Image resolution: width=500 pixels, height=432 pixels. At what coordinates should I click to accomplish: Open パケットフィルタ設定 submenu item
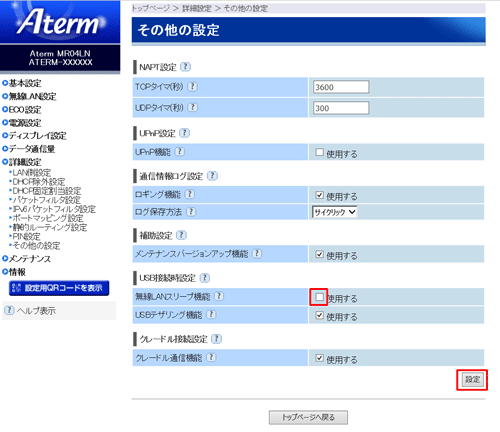coord(46,200)
